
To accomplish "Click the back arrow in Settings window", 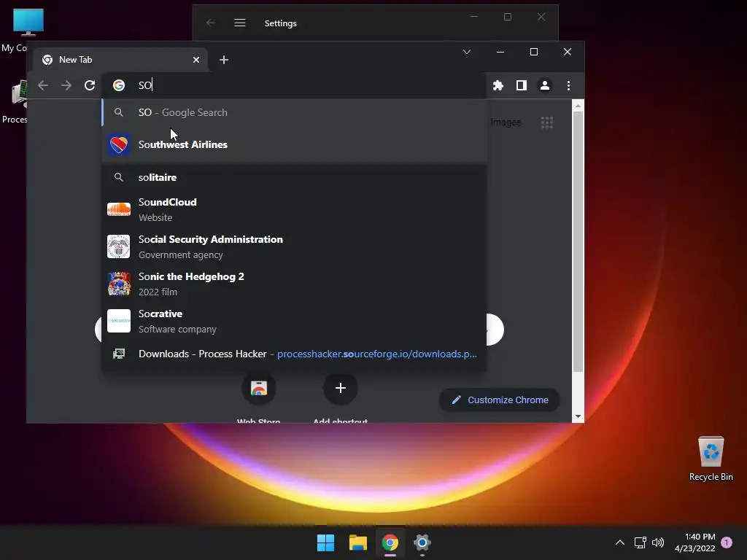I will coord(211,23).
